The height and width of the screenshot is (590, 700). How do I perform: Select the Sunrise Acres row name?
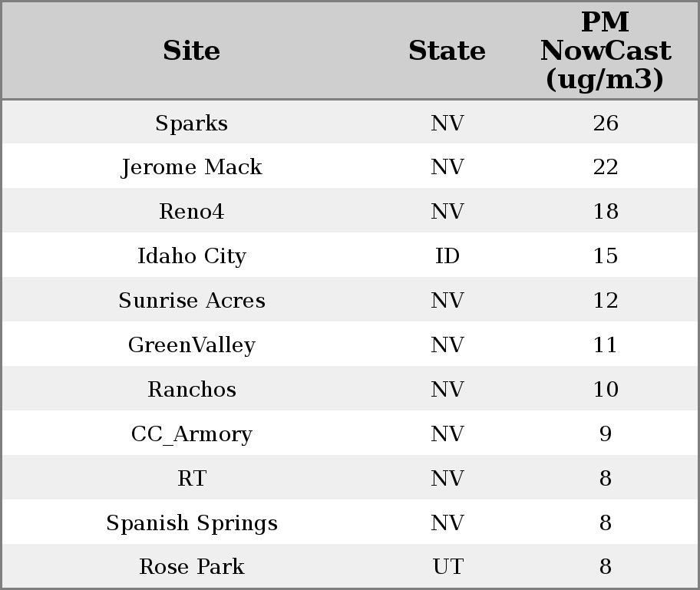192,301
